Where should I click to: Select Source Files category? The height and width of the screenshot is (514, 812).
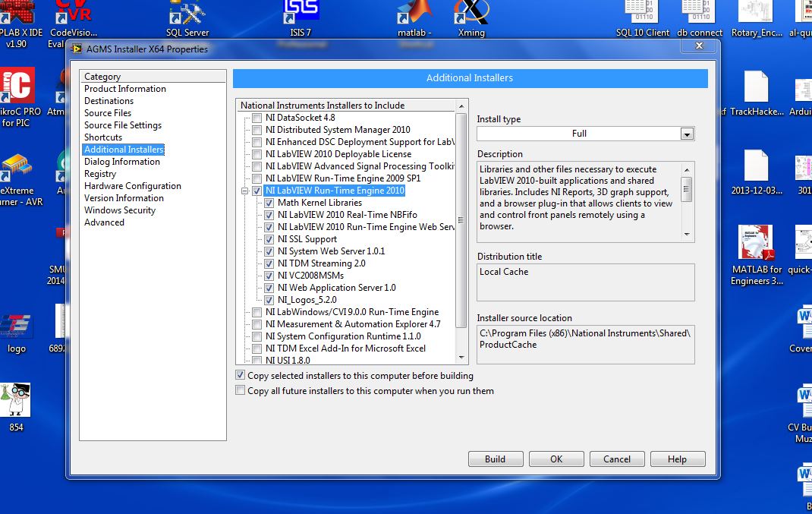click(x=108, y=113)
